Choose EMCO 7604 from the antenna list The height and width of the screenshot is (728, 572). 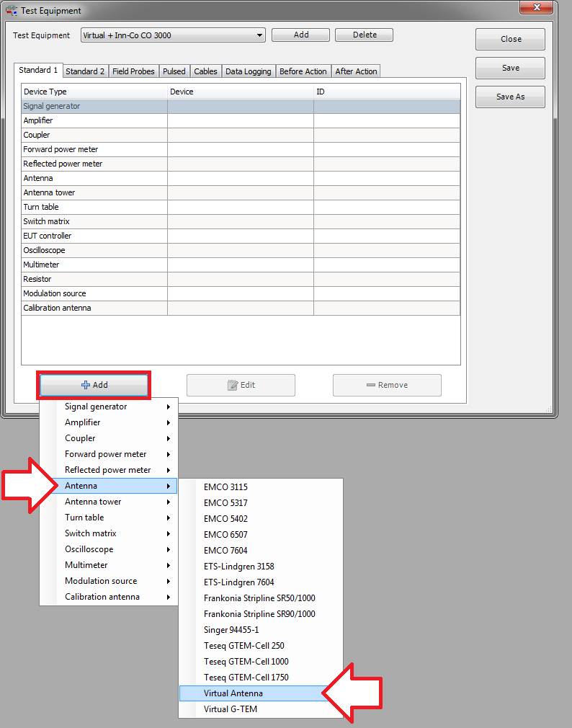pos(261,550)
